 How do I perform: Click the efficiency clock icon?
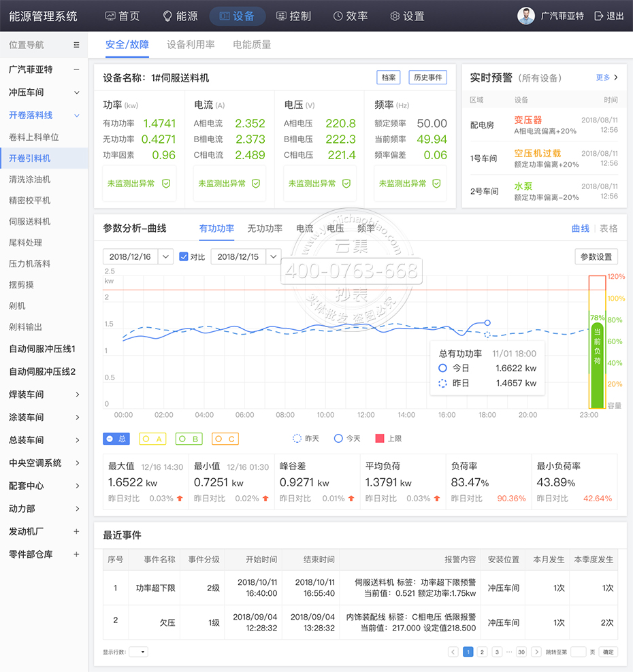[338, 16]
